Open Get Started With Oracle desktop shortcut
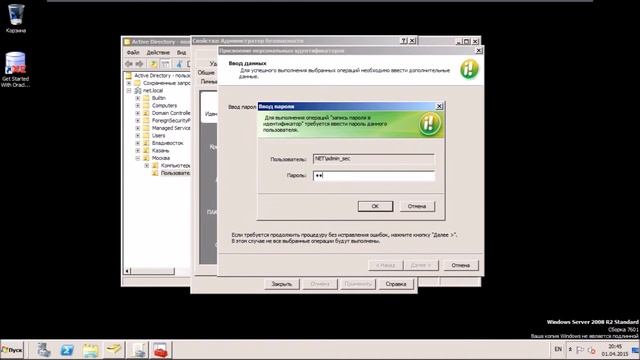Viewport: 640px width, 360px height. tap(16, 69)
